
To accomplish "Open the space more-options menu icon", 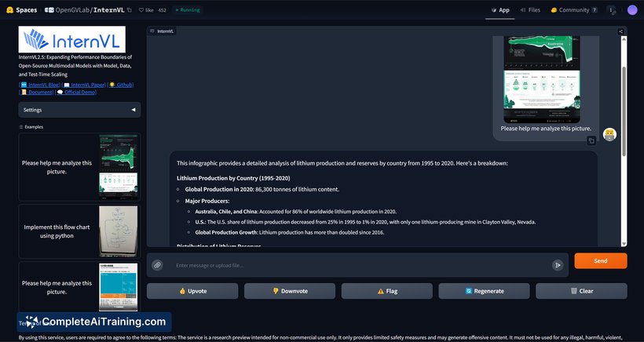I will (x=611, y=10).
